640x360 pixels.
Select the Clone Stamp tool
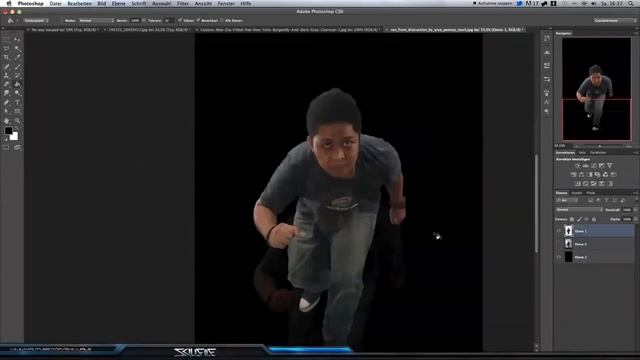coord(7,76)
